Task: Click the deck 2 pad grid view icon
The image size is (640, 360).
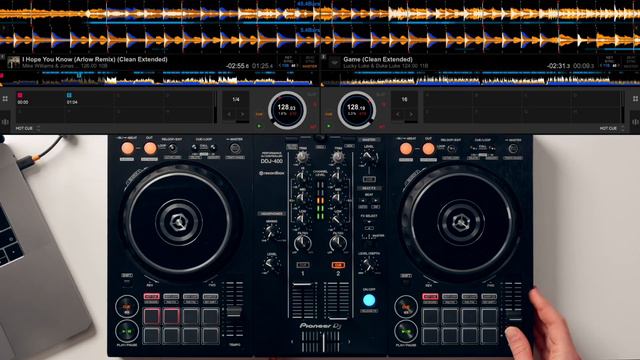Action: tap(635, 99)
